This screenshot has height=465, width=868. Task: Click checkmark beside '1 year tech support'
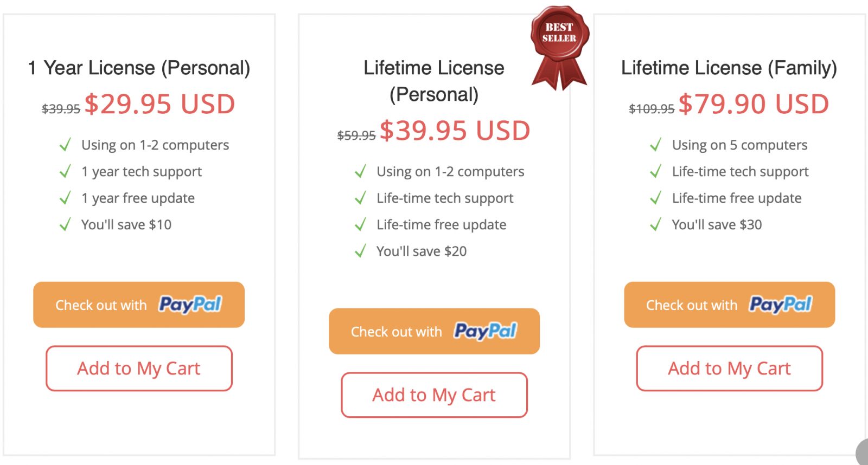65,171
